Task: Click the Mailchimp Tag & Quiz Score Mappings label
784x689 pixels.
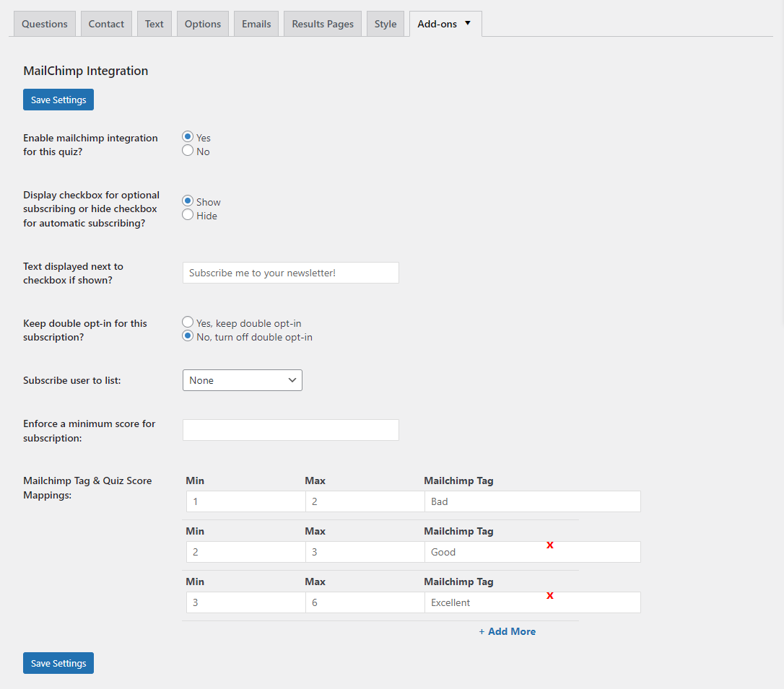Action: tap(87, 488)
